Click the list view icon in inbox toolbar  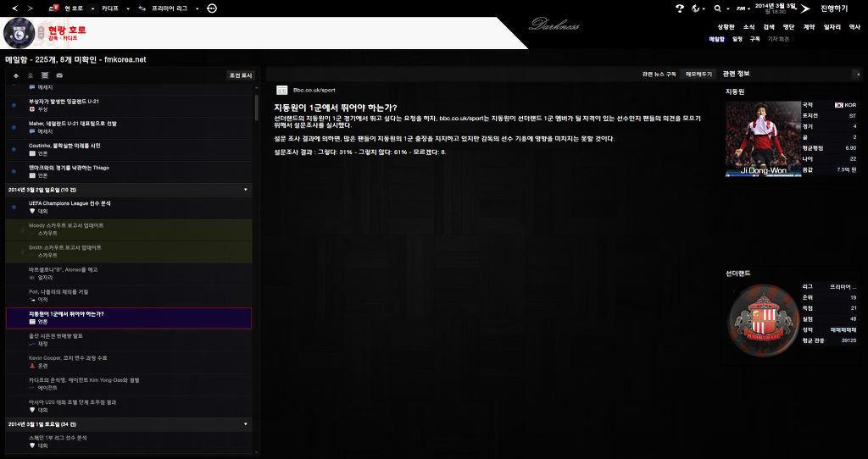click(x=45, y=75)
